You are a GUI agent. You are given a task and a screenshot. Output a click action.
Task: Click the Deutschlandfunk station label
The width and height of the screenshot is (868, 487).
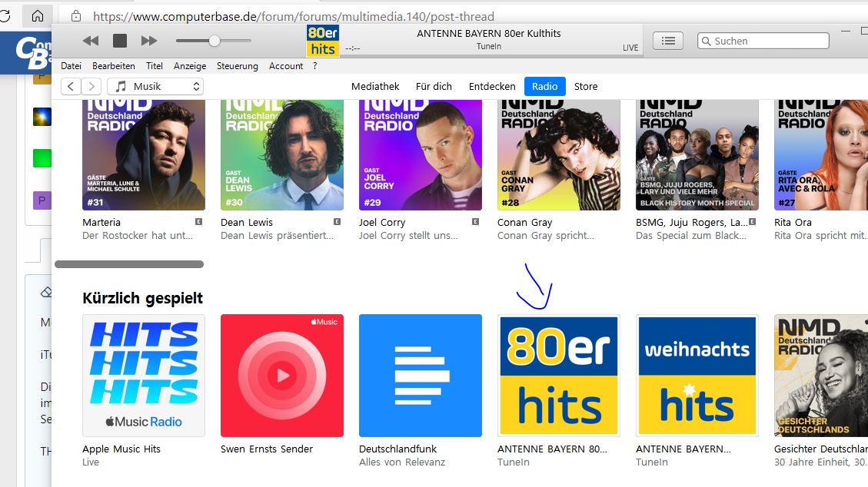(x=398, y=449)
